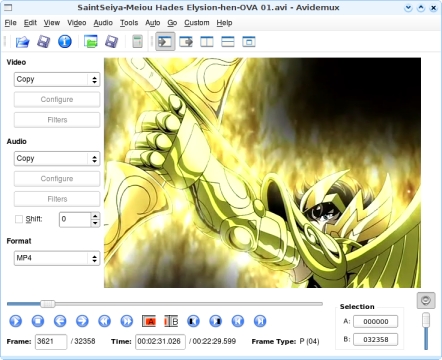Click the Video Filters button
The width and height of the screenshot is (442, 360).
57,120
